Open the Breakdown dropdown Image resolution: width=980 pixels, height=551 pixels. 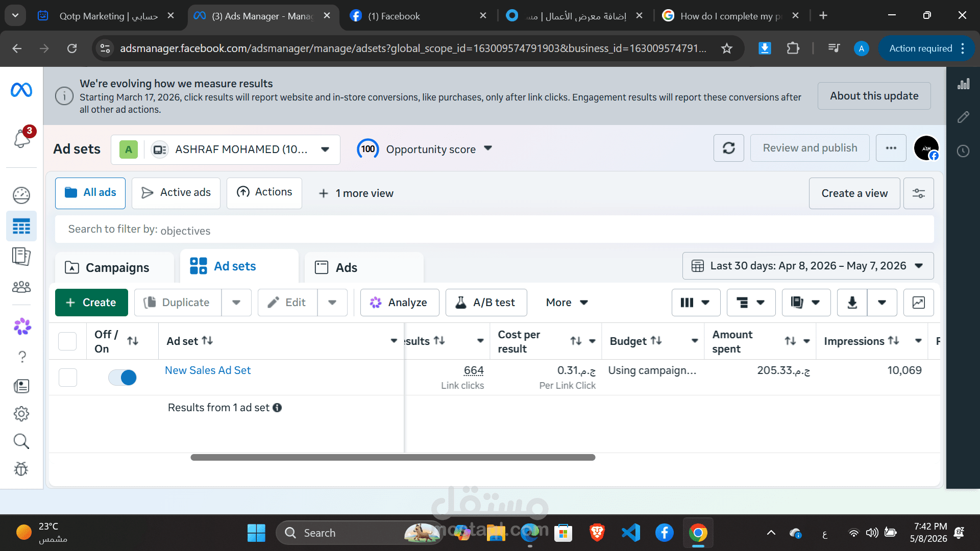[751, 303]
